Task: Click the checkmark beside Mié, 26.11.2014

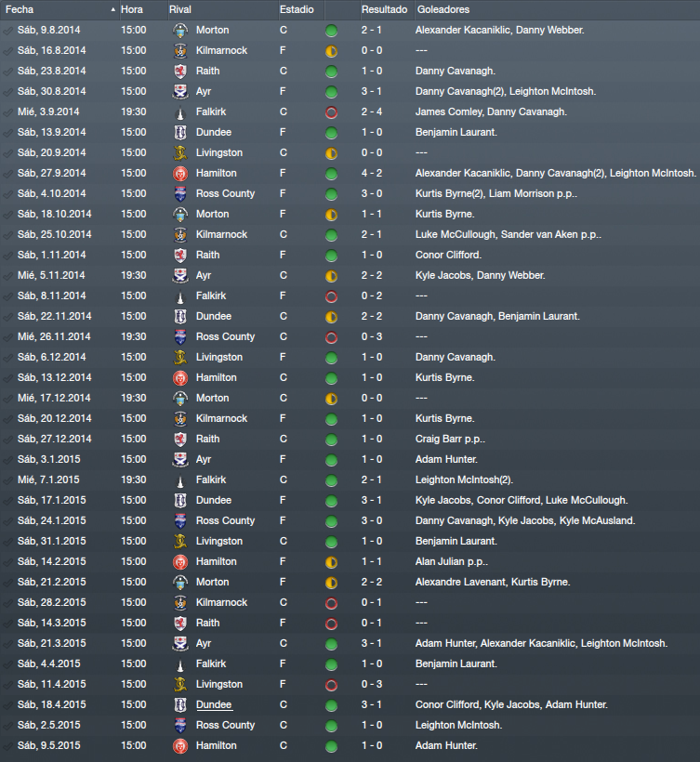Action: (x=7, y=337)
